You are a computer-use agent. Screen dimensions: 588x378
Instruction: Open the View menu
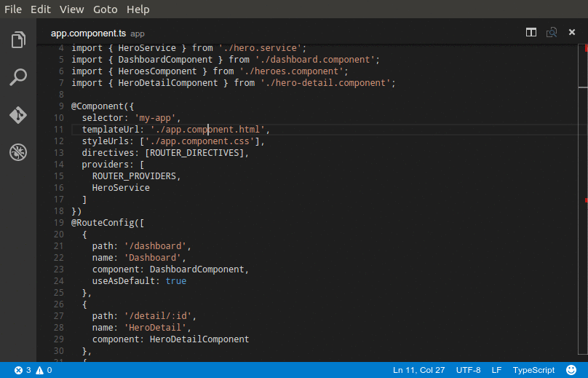pos(71,9)
